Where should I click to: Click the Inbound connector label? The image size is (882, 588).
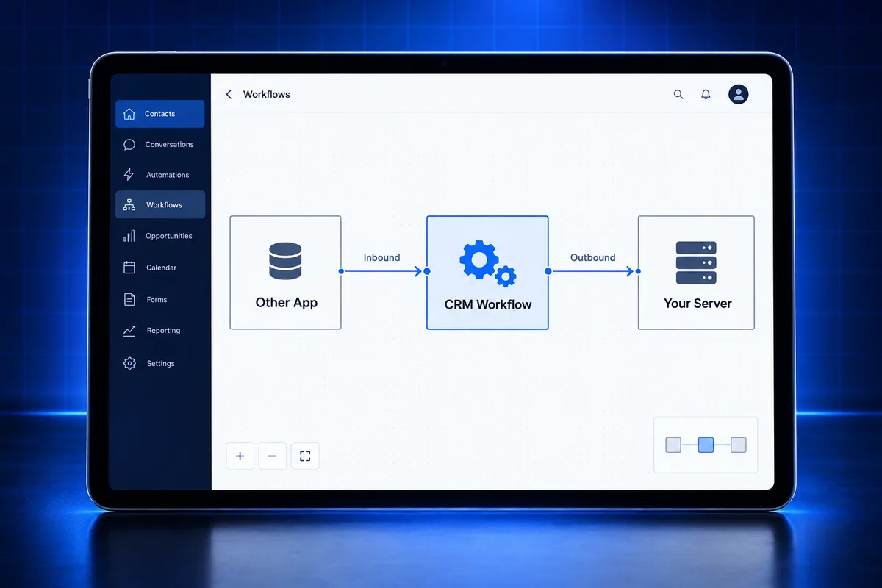click(381, 257)
